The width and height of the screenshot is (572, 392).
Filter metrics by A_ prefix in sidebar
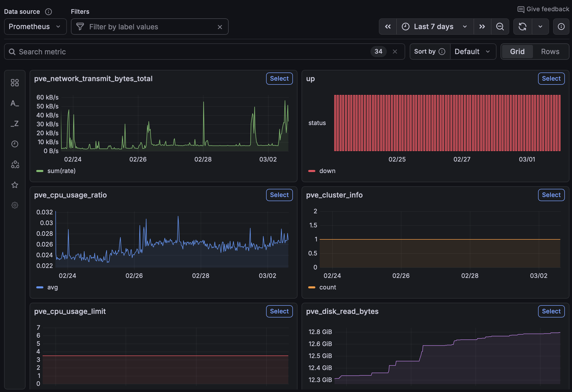(15, 103)
